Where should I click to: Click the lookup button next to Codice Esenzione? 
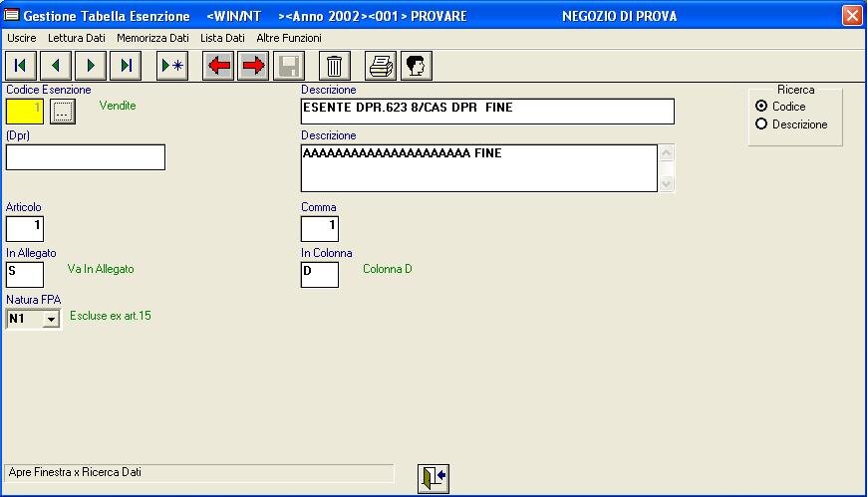[63, 113]
